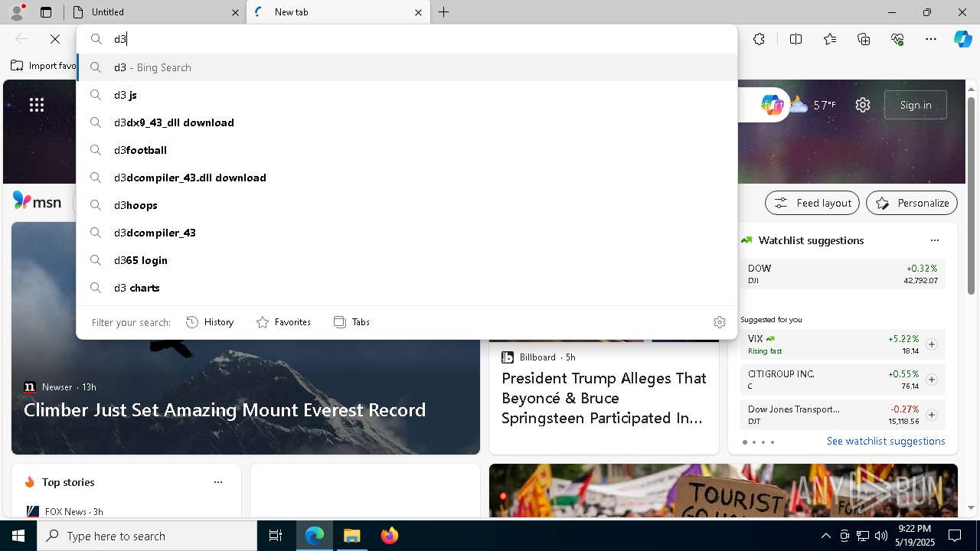Open Browser essentials heart icon
The image size is (980, 551).
[897, 39]
